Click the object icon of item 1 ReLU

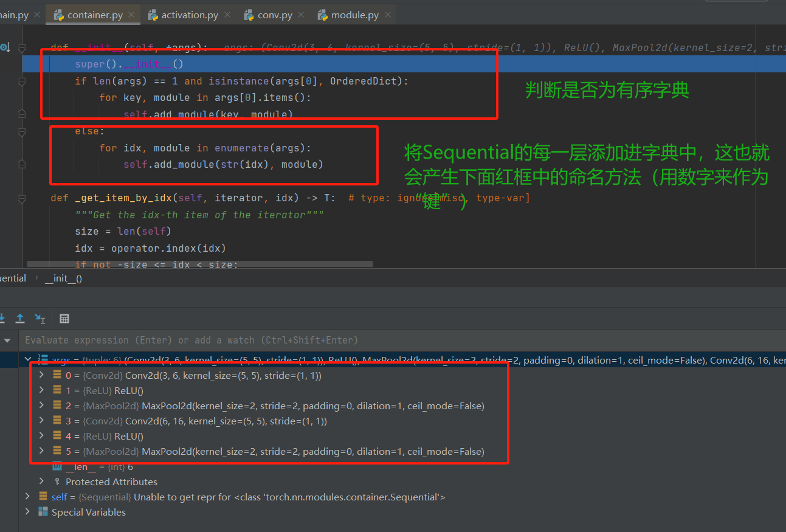pyautogui.click(x=57, y=390)
